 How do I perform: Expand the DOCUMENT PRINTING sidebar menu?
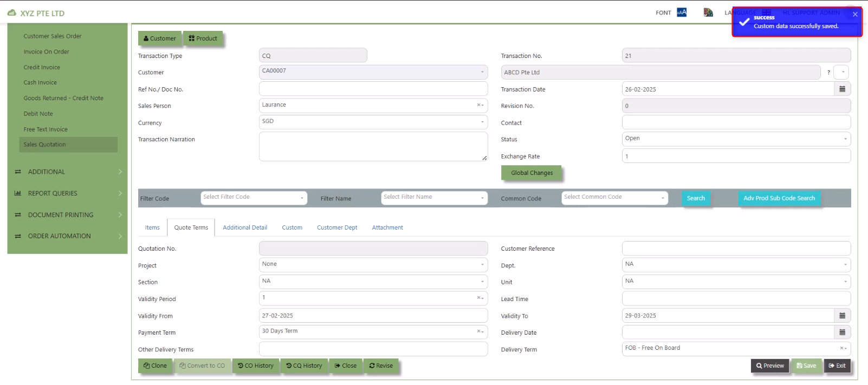tap(67, 215)
